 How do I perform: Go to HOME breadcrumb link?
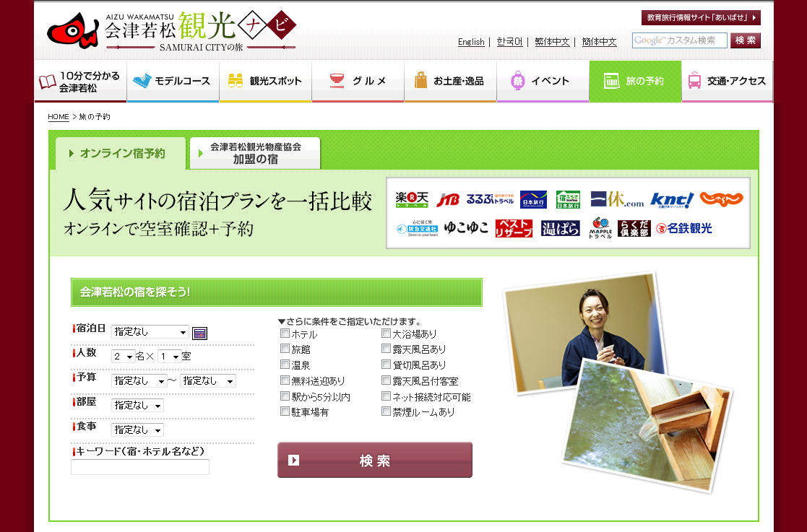tap(58, 117)
